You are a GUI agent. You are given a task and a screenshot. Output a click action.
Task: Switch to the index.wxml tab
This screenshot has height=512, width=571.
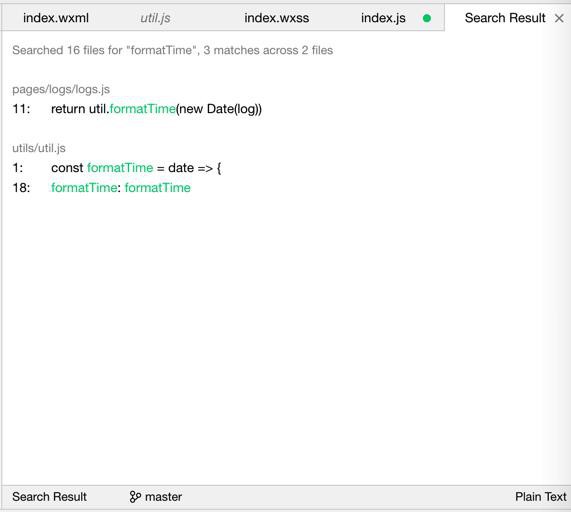point(56,18)
